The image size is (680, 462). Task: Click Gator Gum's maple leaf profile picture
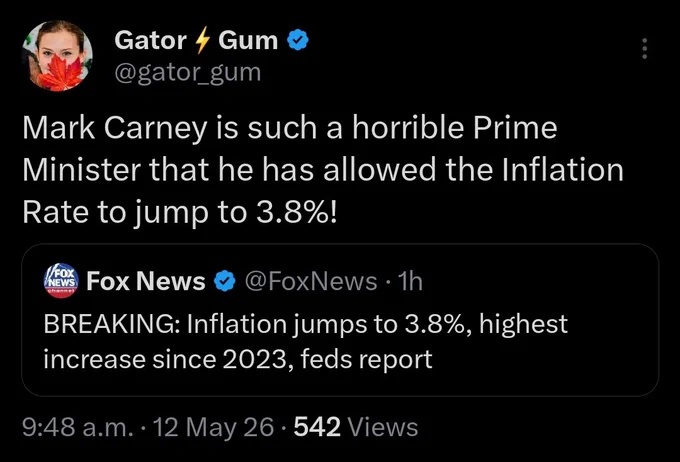[57, 56]
